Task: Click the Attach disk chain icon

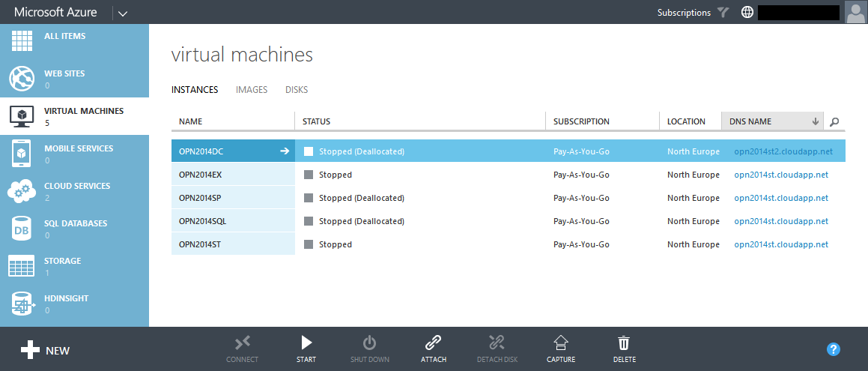Action: (x=434, y=343)
